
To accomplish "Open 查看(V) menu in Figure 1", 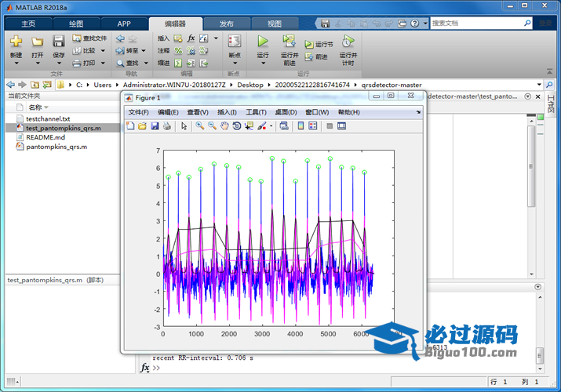I will point(198,112).
